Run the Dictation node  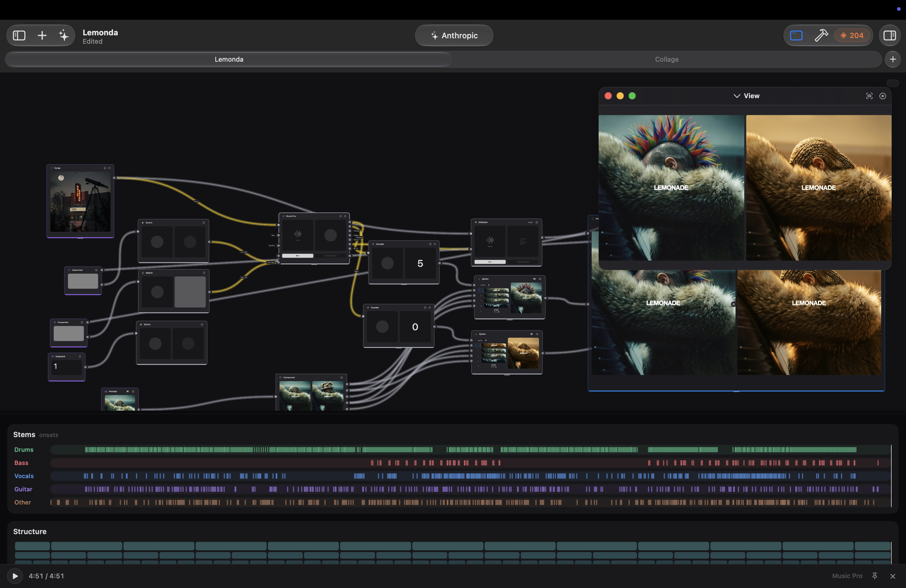point(490,262)
